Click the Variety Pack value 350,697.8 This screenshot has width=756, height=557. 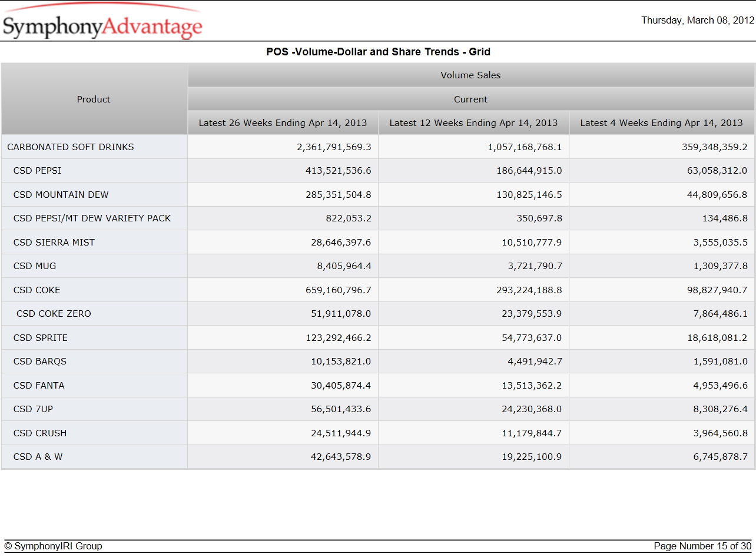point(539,218)
